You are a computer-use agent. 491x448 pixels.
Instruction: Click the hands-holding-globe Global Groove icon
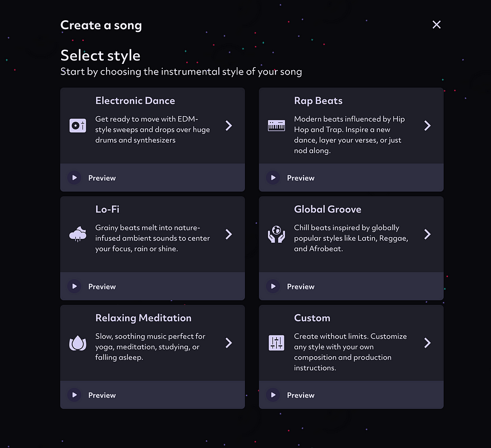[276, 234]
